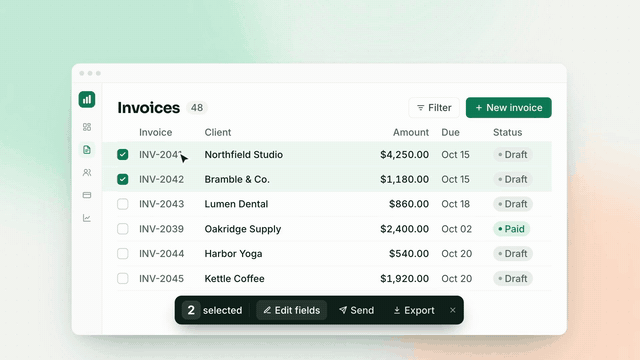Click the Draft status badge for Kettle Coffee
640x360 pixels.
(x=513, y=279)
